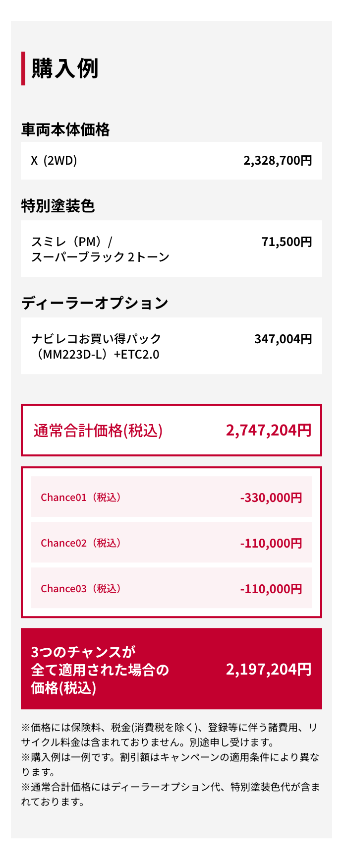Screen dimensions: 342x868
Task: Click the red bar beside 購入例
Action: pos(23,68)
